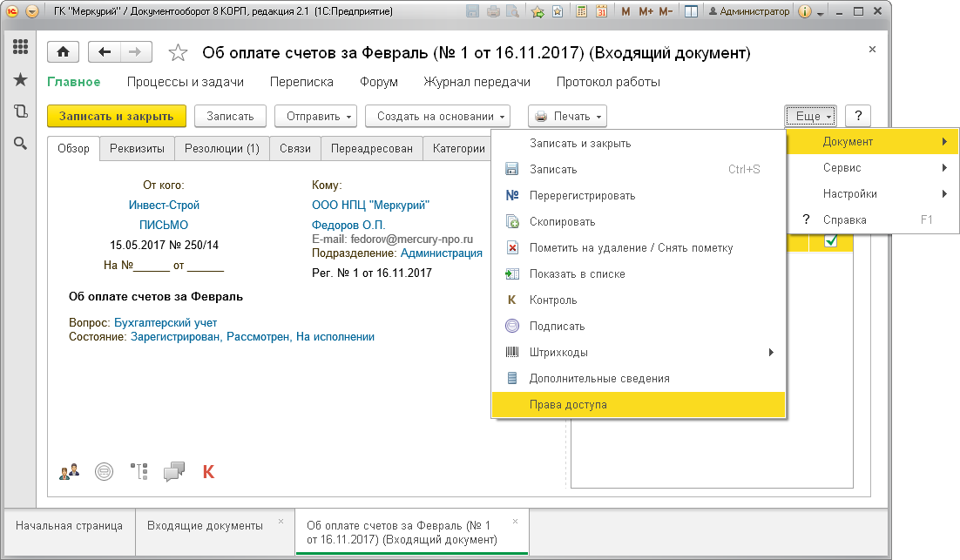Open the calendar icon in title bar
960x560 pixels.
click(601, 11)
